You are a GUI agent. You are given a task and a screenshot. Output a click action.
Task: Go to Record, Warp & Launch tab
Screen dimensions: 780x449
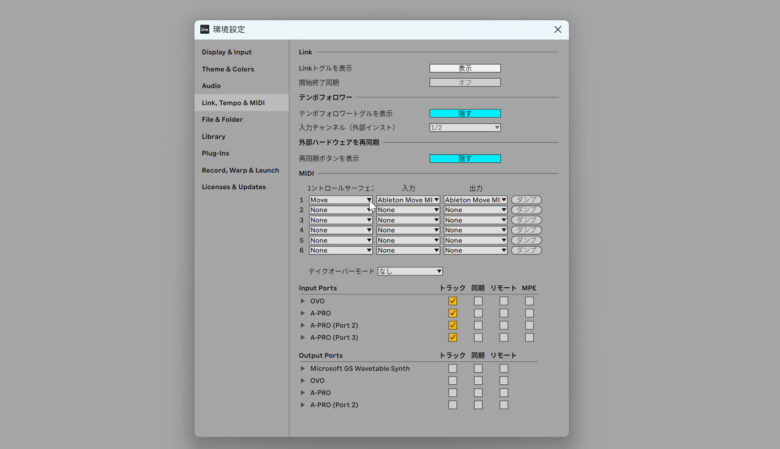coord(240,170)
